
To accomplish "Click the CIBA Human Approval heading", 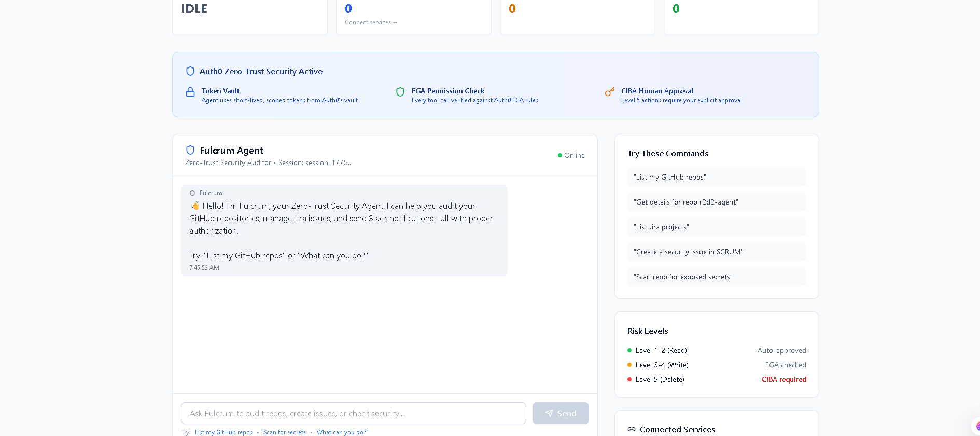I will coord(657,91).
